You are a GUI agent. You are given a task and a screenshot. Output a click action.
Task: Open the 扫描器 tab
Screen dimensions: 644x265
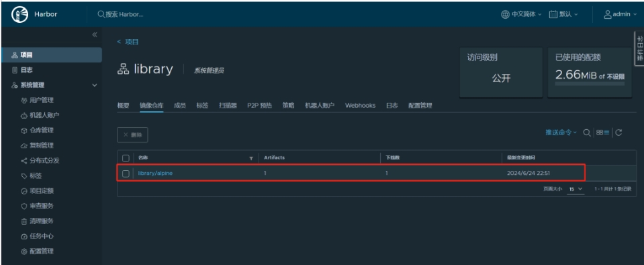(x=228, y=106)
